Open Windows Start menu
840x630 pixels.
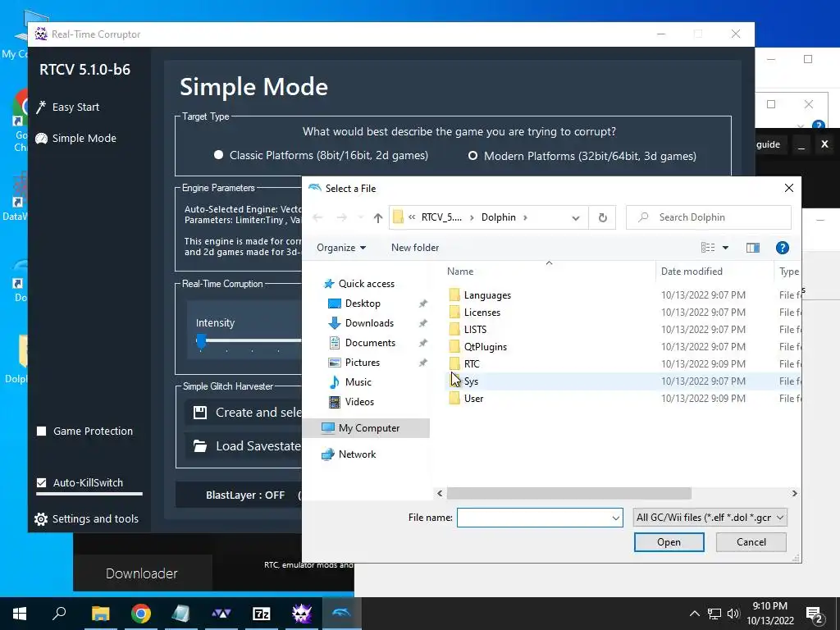20,614
